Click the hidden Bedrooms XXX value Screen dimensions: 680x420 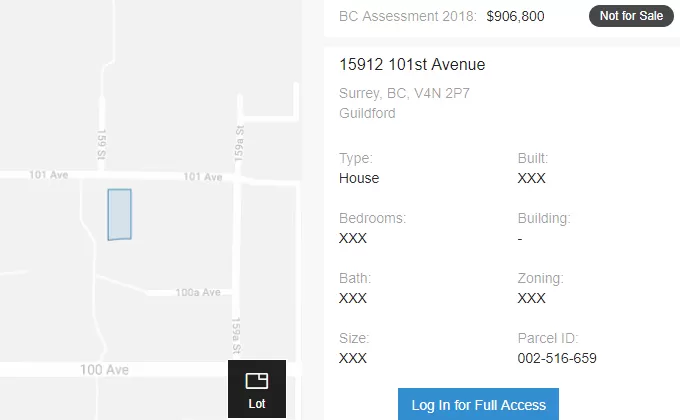(353, 238)
